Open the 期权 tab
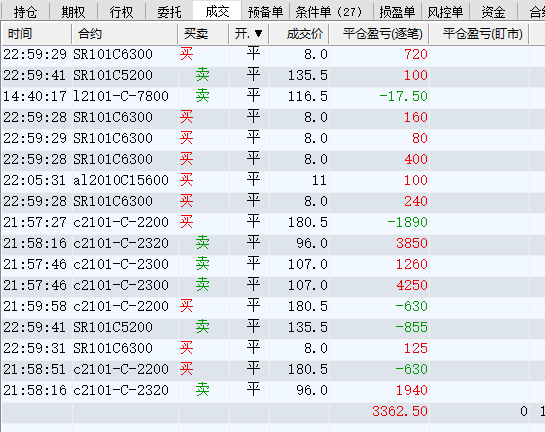Viewport: 545px width, 432px height. coord(73,12)
